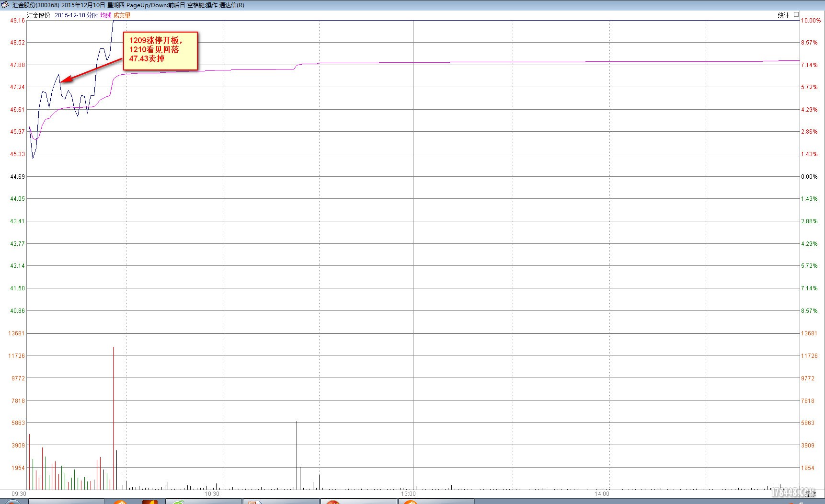
Task: Click the 49.16 limit-up price label
Action: click(x=17, y=20)
